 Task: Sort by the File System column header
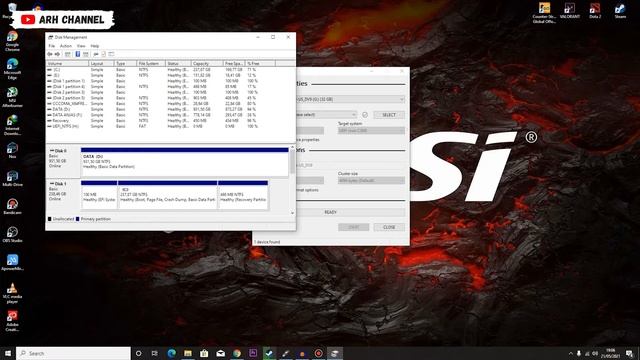tap(151, 63)
